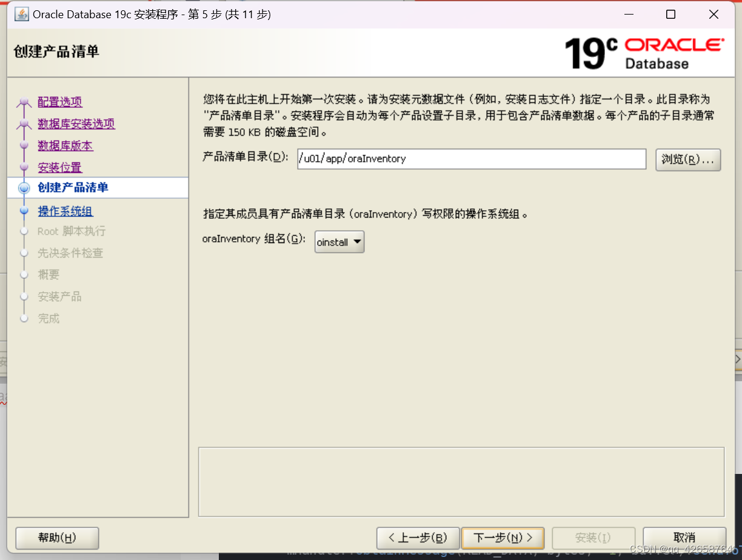Click the Java installer icon in title bar
This screenshot has height=560, width=742.
point(21,15)
